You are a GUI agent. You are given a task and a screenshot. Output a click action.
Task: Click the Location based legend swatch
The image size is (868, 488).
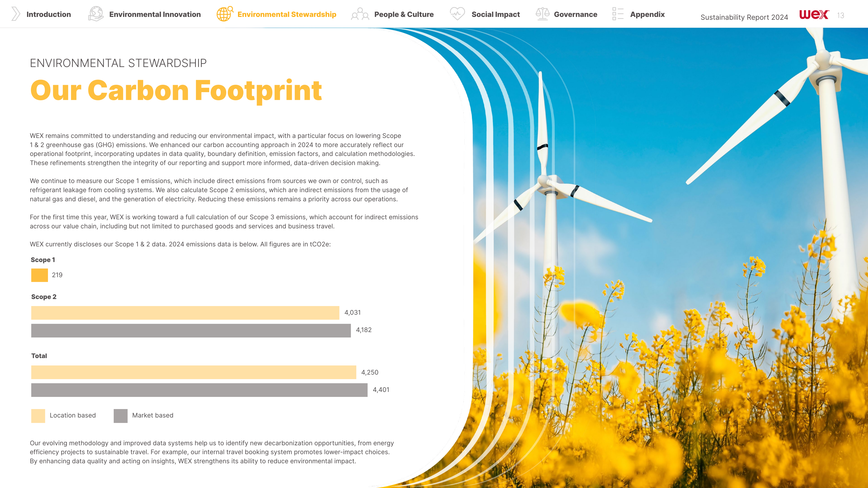38,416
